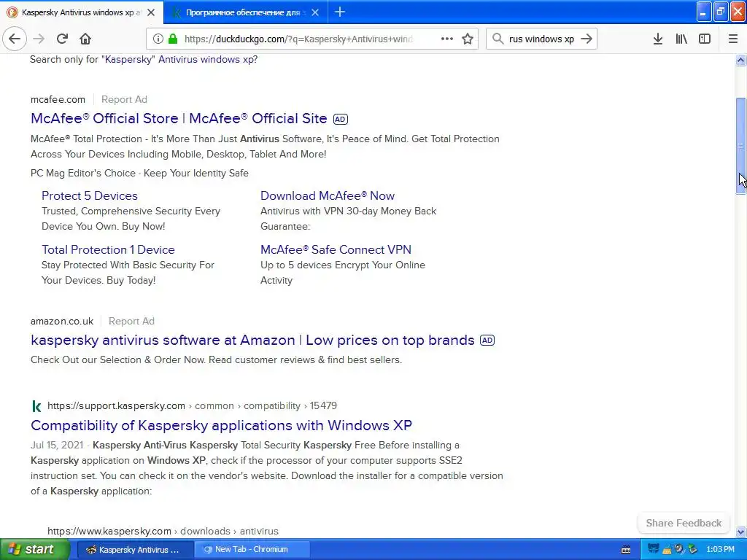Go back to previous page
The height and width of the screenshot is (560, 747).
click(x=15, y=39)
